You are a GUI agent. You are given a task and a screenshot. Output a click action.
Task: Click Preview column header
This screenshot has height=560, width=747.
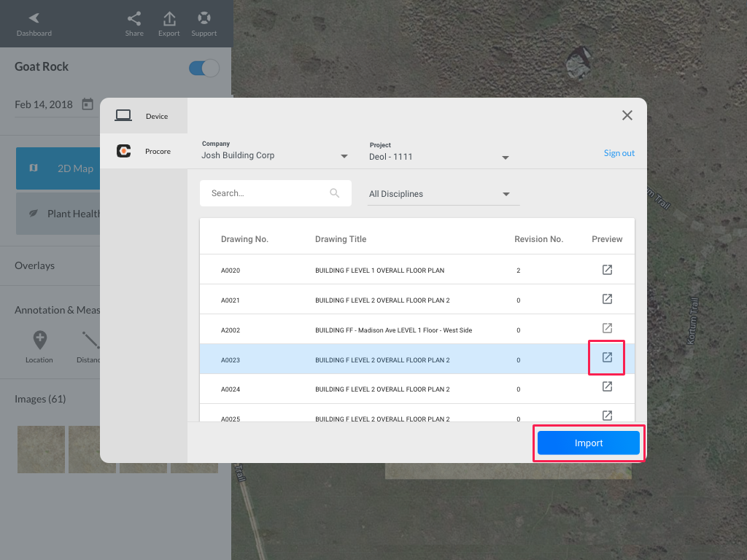pyautogui.click(x=607, y=239)
